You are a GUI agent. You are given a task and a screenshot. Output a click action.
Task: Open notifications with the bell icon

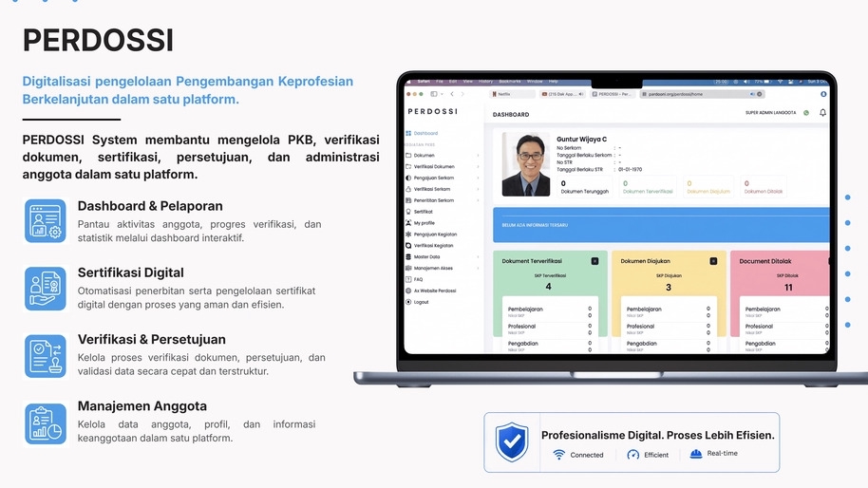point(822,112)
